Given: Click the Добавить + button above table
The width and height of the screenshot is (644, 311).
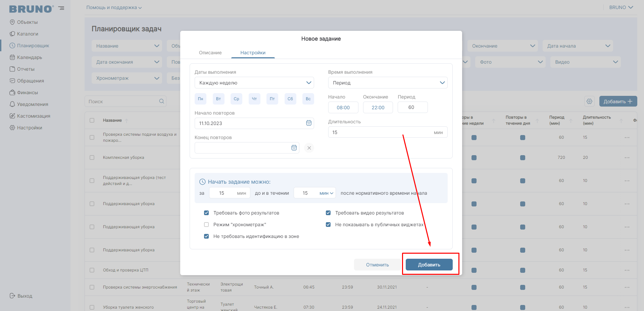Looking at the screenshot, I should point(618,101).
